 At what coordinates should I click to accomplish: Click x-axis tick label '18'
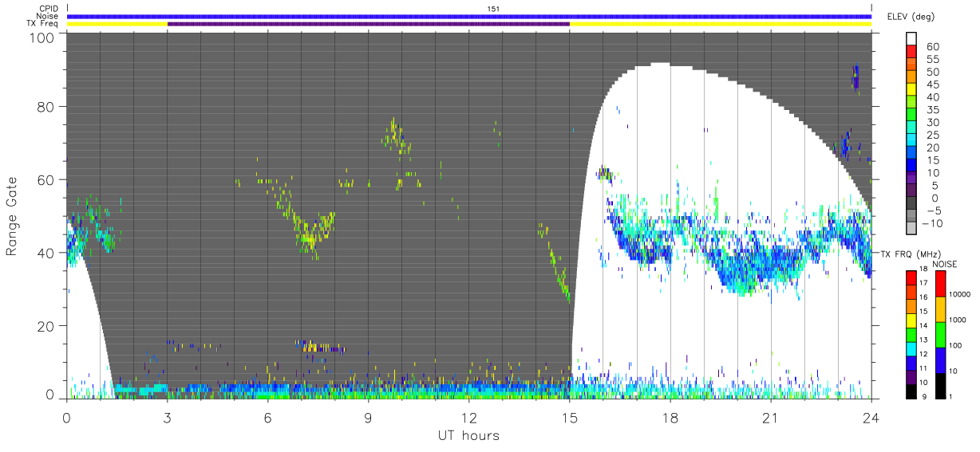coord(670,417)
